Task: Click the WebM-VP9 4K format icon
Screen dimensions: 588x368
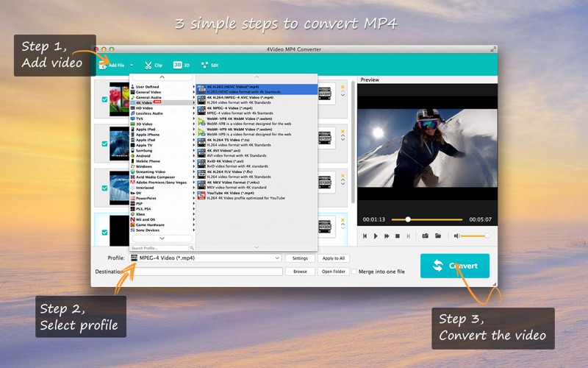Action: (x=201, y=132)
